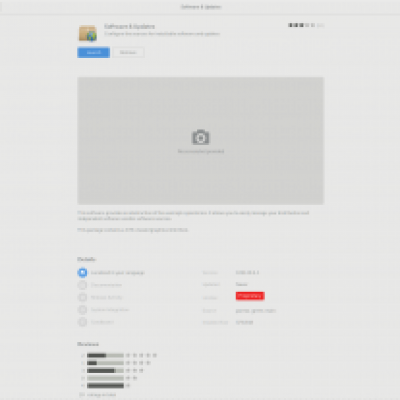Click the blue Localized in your language badge
Screen dimensions: 400x400
pos(82,273)
